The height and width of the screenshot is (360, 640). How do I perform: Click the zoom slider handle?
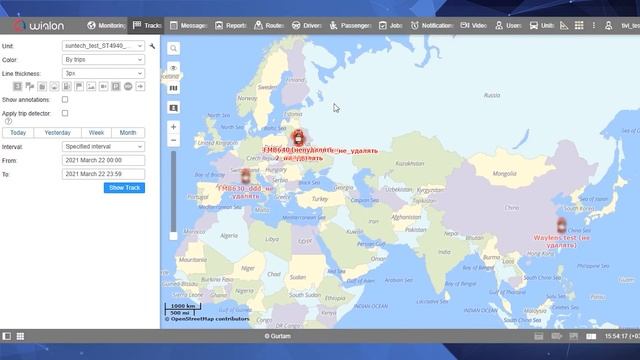173,236
